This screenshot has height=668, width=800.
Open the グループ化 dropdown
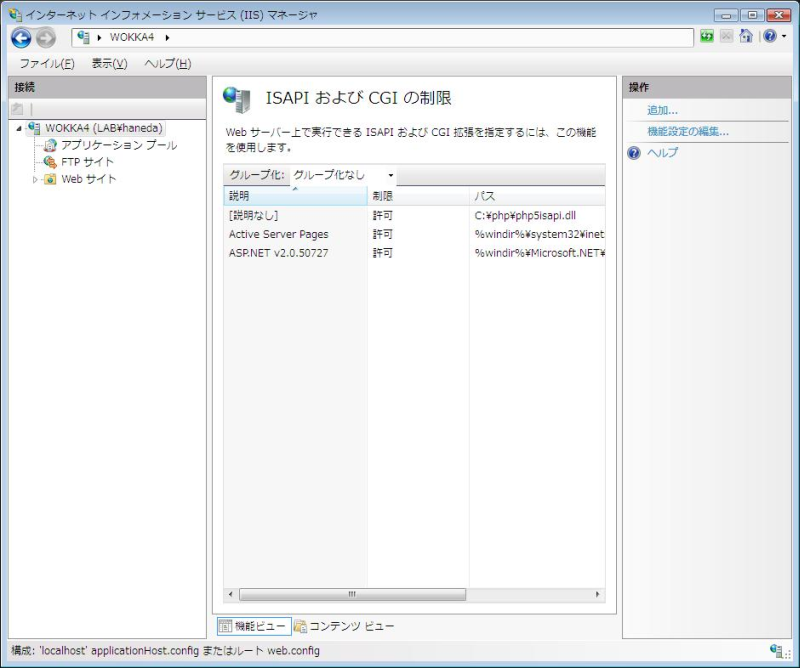coord(343,175)
